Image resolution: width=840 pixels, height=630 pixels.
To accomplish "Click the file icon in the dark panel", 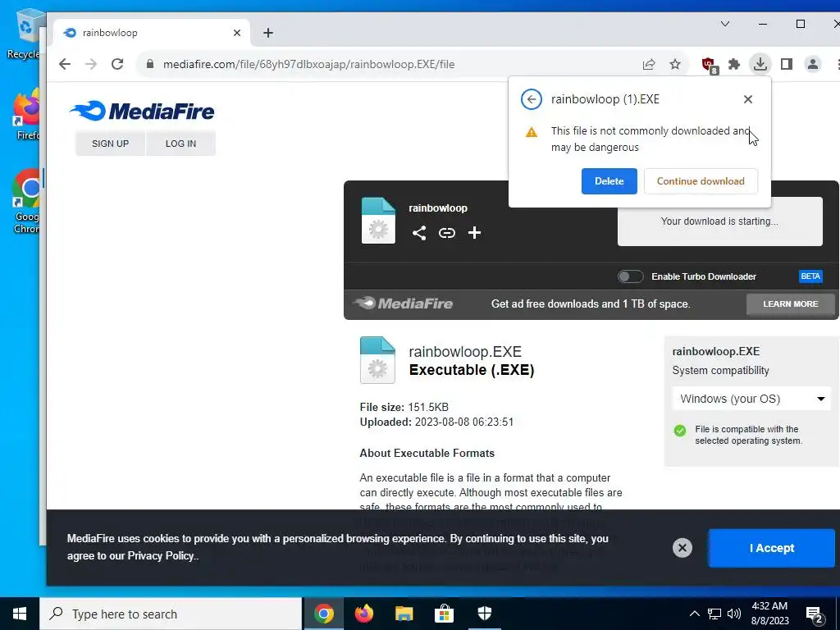I will click(378, 221).
